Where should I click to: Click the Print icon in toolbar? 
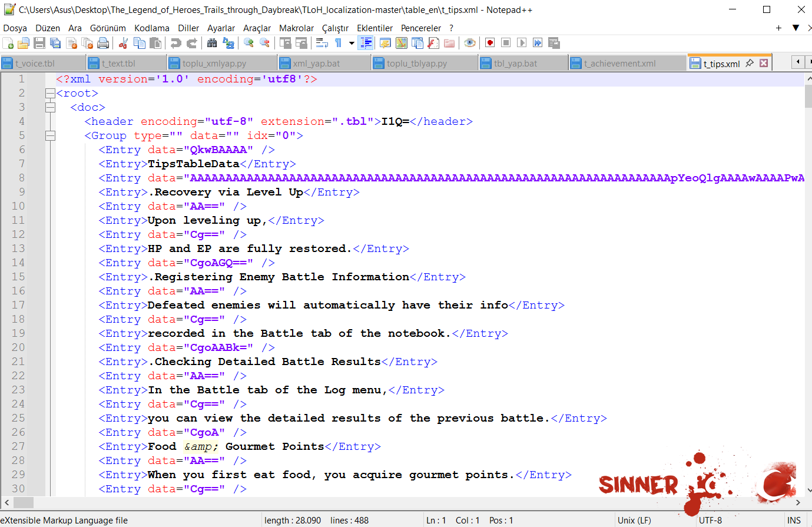coord(104,43)
